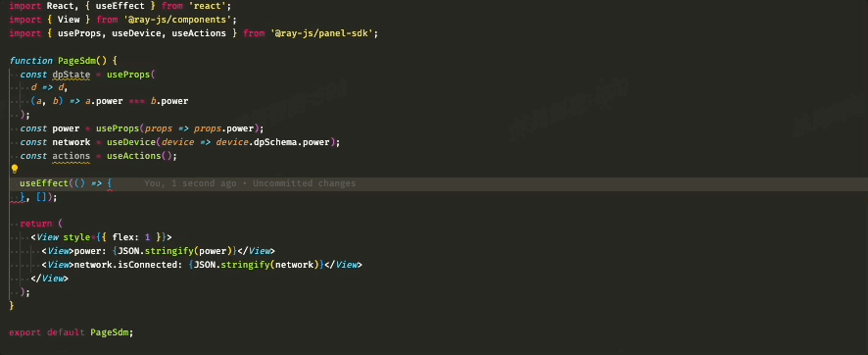The height and width of the screenshot is (355, 868).
Task: Click 'export default PageSdm;' line
Action: (x=72, y=332)
